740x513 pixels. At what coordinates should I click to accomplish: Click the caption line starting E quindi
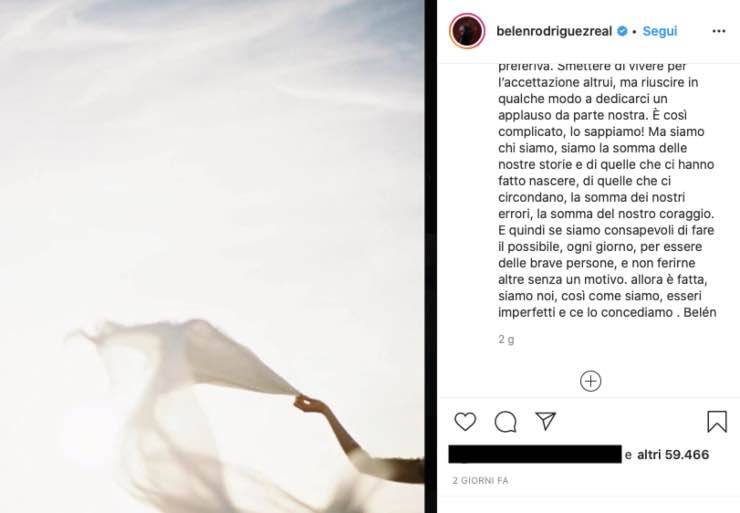606,230
